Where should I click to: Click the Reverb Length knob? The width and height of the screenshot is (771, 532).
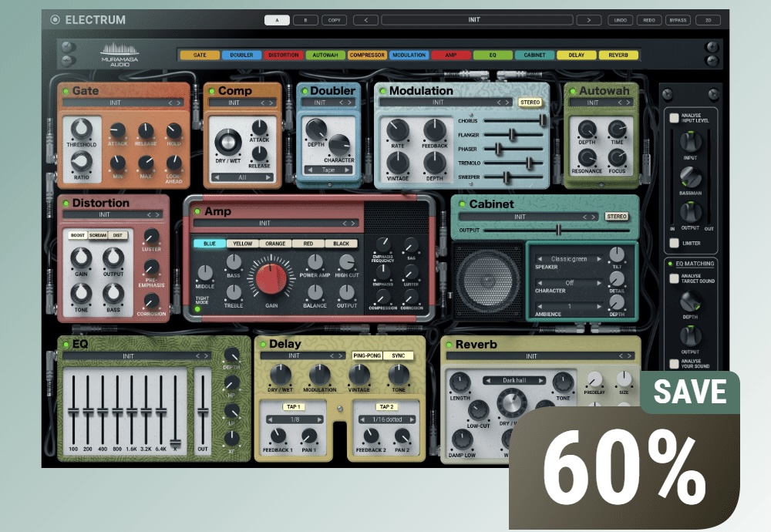click(460, 383)
